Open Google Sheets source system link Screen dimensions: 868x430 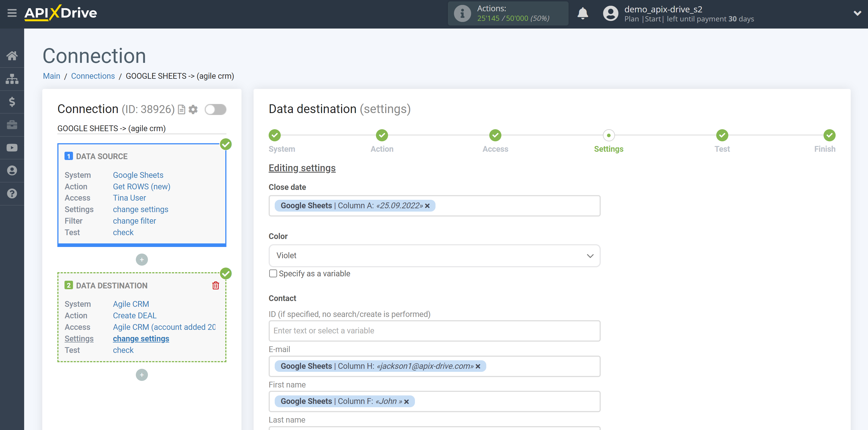tap(138, 175)
